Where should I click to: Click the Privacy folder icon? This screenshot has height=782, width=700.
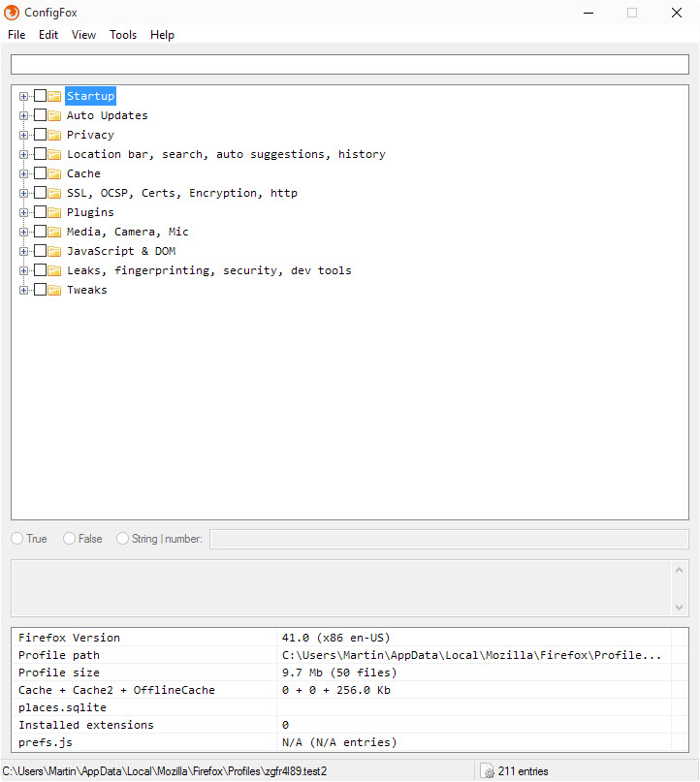(x=54, y=135)
